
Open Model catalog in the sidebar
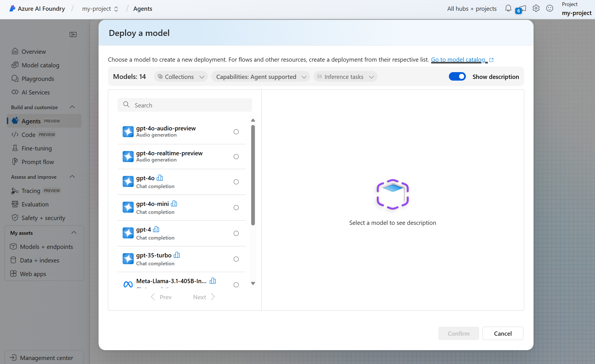click(x=40, y=65)
